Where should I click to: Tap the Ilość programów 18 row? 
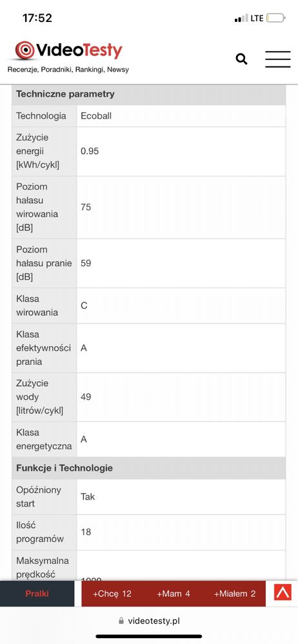coord(149,532)
